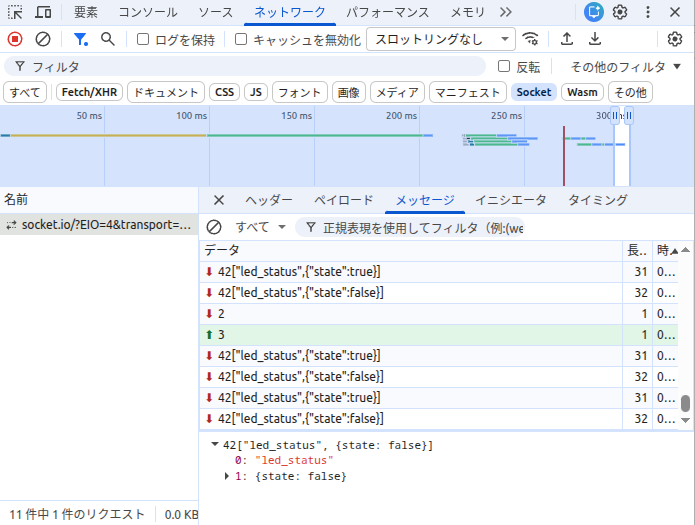Screen dimensions: 695x525
Task: Close the request details pane
Action: (219, 200)
